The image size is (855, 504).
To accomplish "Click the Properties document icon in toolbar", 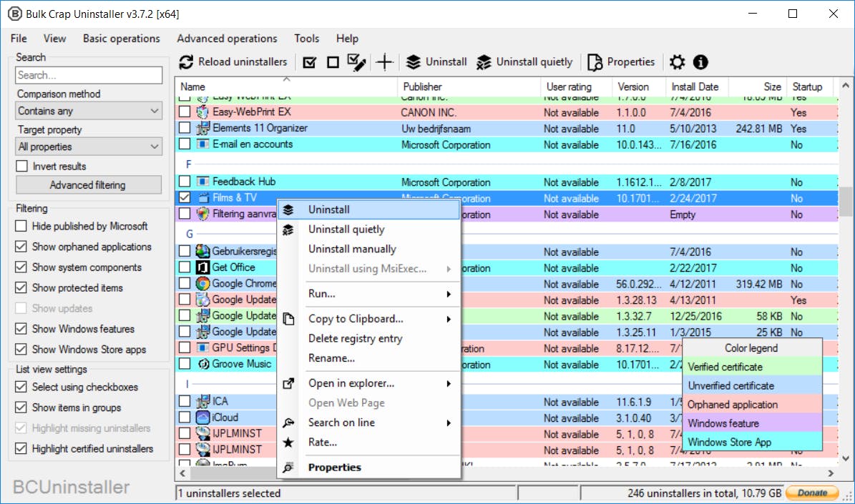I will point(595,62).
